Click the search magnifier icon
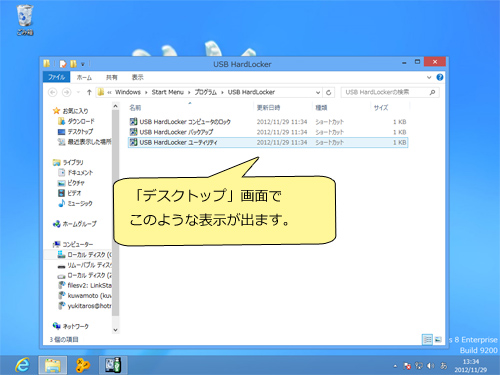Viewport: 500px width, 375px height. pos(432,92)
